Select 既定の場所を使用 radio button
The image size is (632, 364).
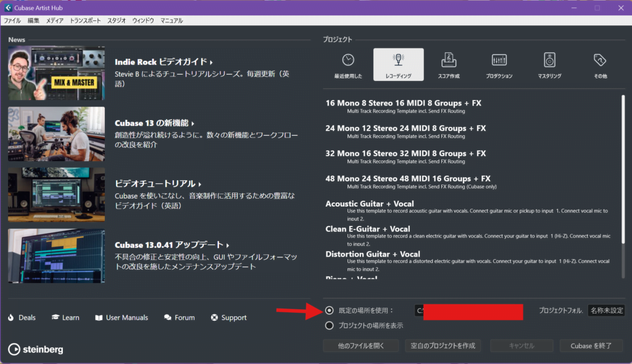coord(330,310)
